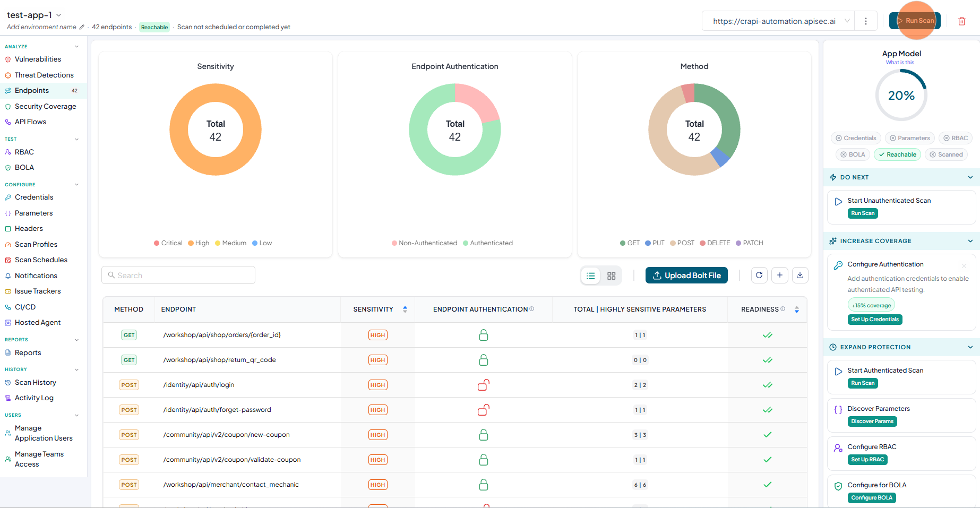
Task: Toggle the Non-Authenticated legend item
Action: [x=424, y=243]
